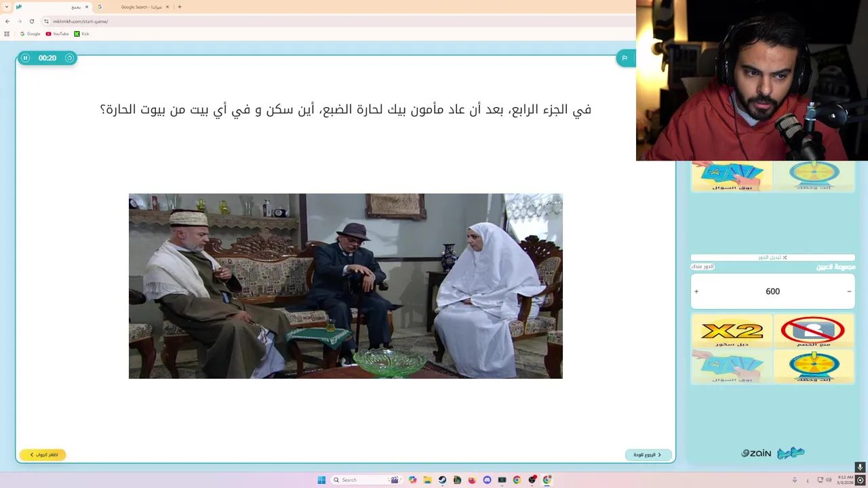The width and height of the screenshot is (868, 488).
Task: Activate the X2 double score card
Action: (732, 331)
